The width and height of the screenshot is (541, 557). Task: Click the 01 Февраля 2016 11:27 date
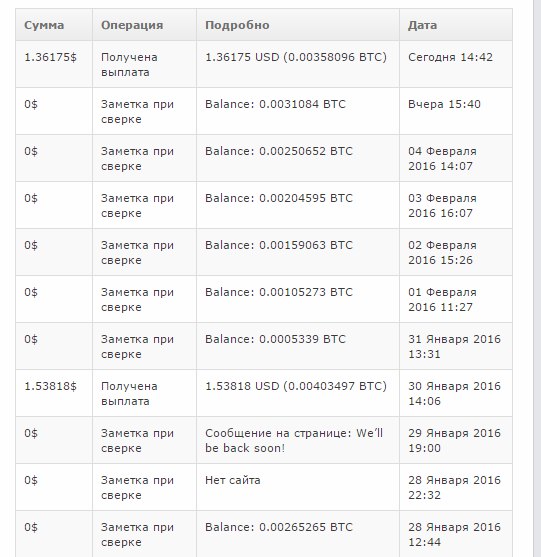pyautogui.click(x=442, y=299)
